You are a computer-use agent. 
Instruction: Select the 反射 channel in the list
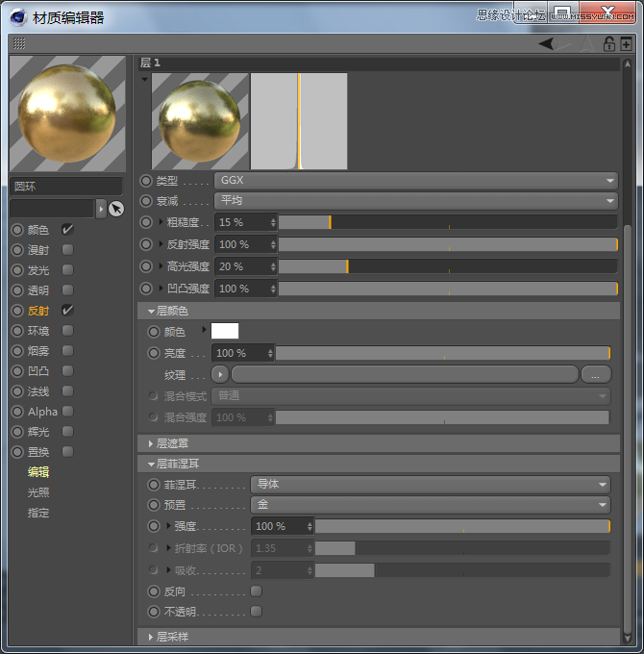pos(38,311)
